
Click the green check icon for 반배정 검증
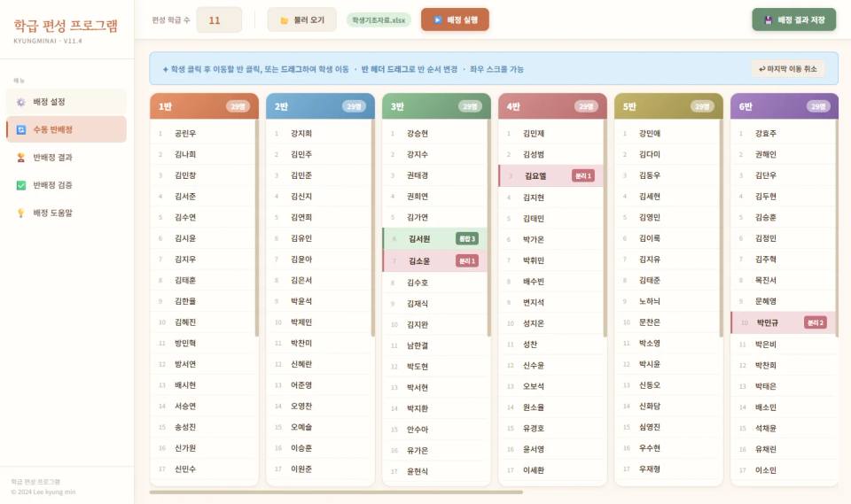tap(21, 185)
